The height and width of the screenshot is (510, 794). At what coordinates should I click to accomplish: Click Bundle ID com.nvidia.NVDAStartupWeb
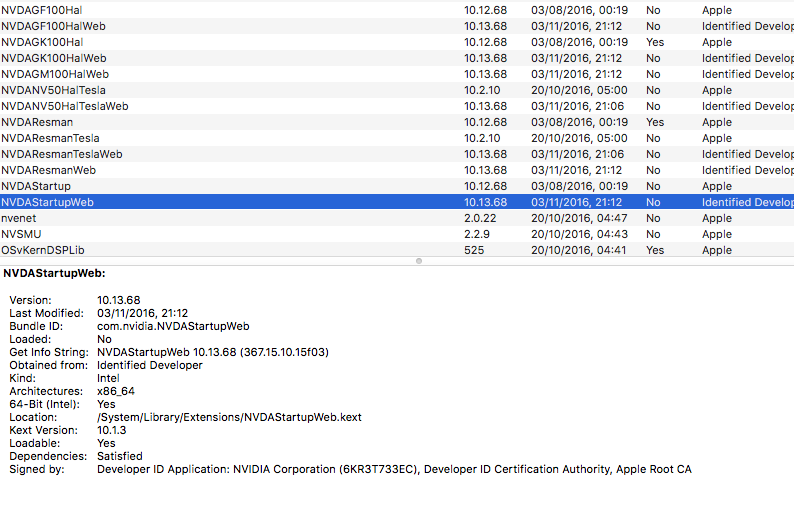tap(173, 326)
